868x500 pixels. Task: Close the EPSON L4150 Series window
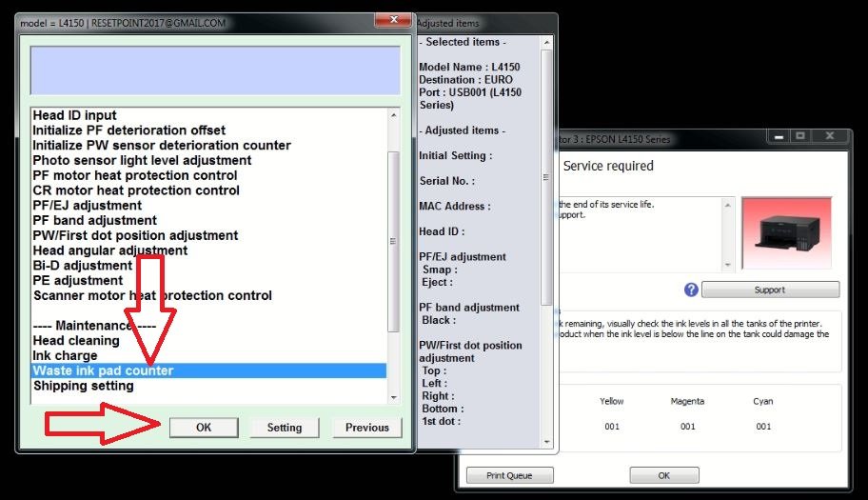pos(829,135)
